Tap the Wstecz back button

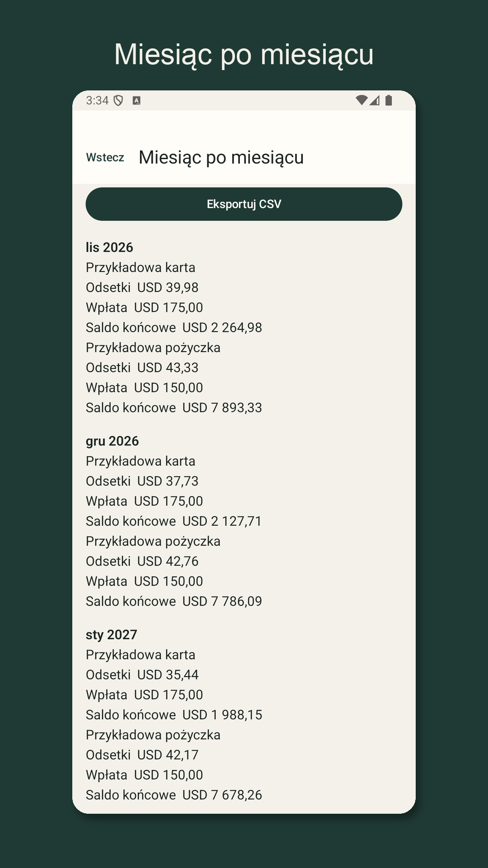(105, 157)
